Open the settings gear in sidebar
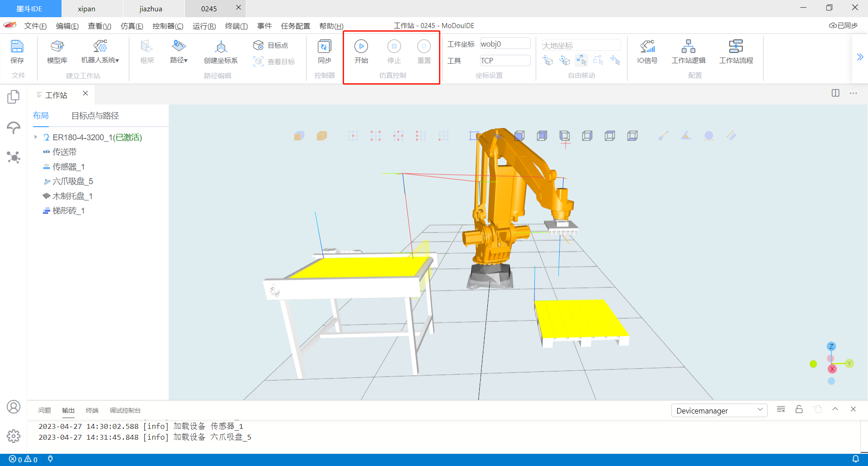 coord(14,436)
